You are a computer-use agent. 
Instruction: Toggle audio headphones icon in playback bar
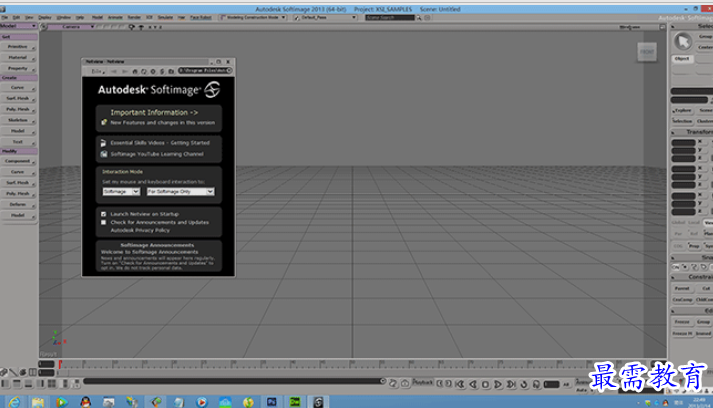(537, 384)
